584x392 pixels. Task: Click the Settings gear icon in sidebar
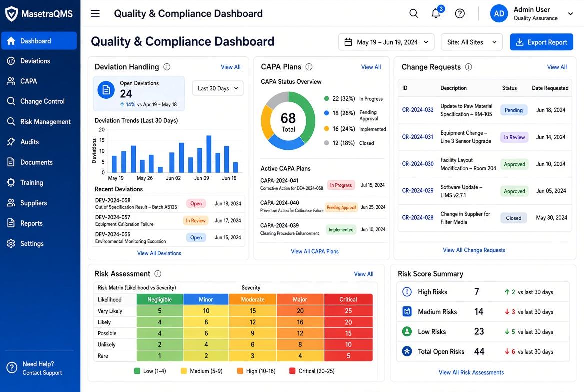pos(11,243)
